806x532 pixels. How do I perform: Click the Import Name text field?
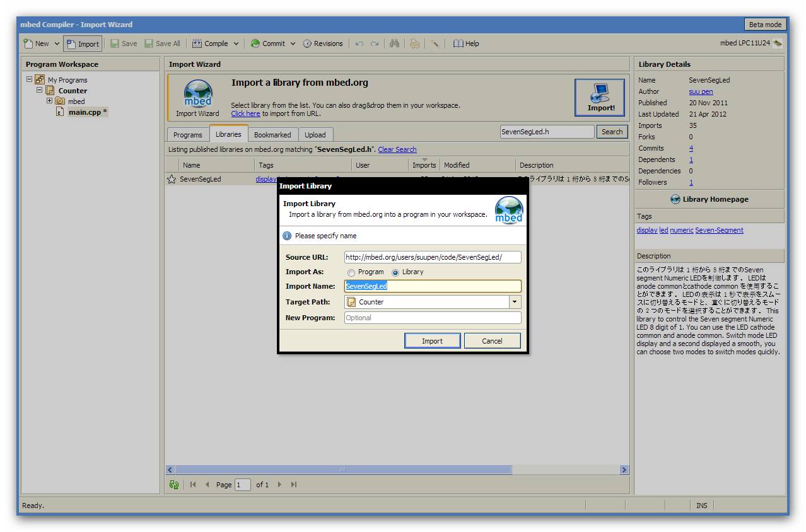tap(433, 286)
